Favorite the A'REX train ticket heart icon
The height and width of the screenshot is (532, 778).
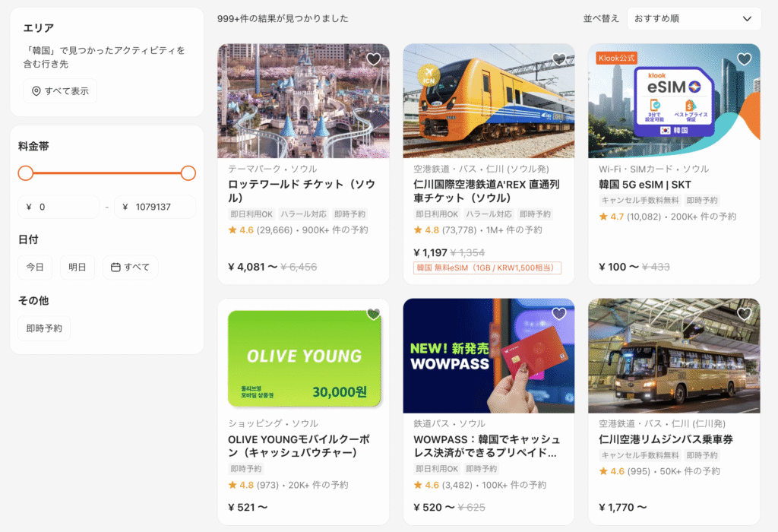click(x=558, y=59)
